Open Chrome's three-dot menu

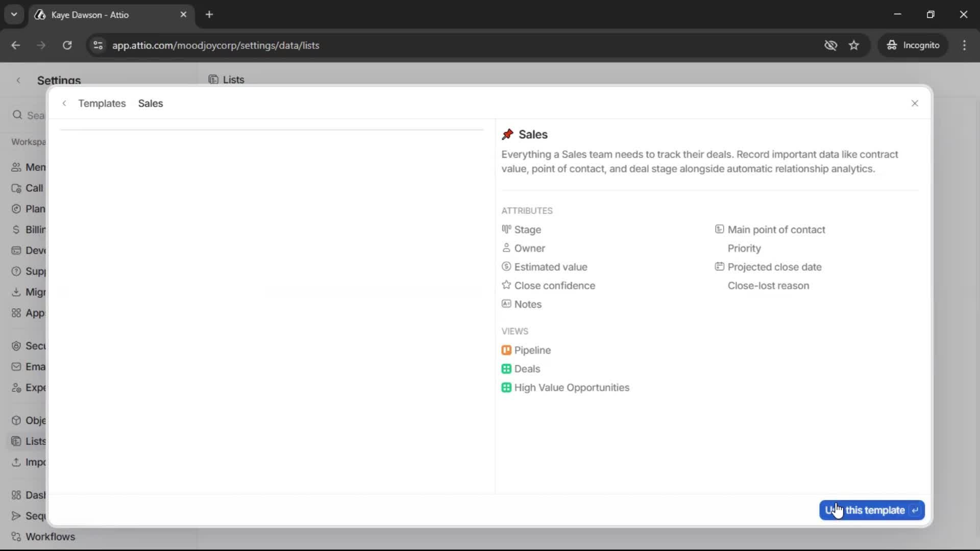(x=965, y=45)
